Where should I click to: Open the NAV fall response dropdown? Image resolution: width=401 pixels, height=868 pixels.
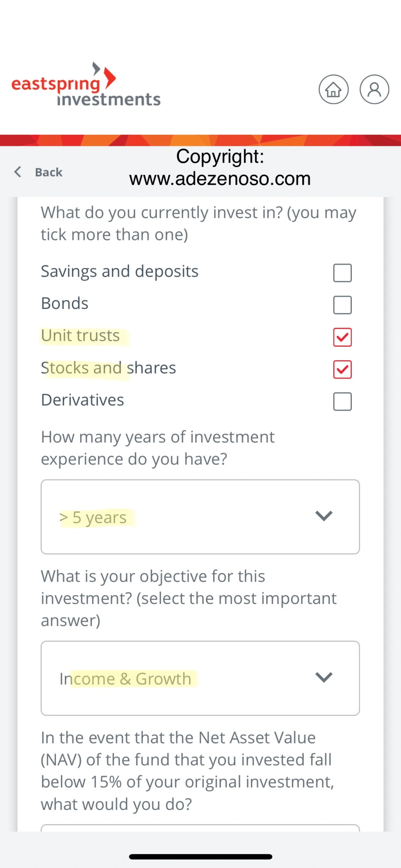point(200,828)
